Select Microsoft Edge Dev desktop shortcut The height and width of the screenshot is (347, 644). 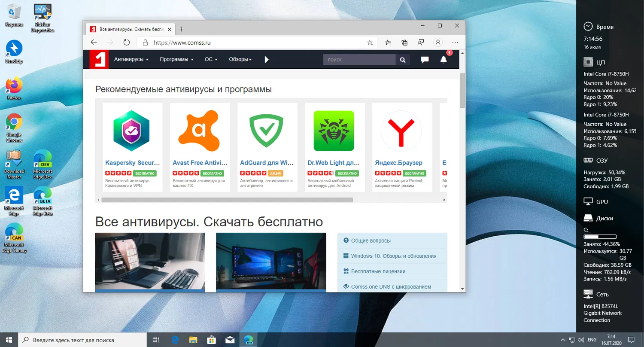point(43,164)
